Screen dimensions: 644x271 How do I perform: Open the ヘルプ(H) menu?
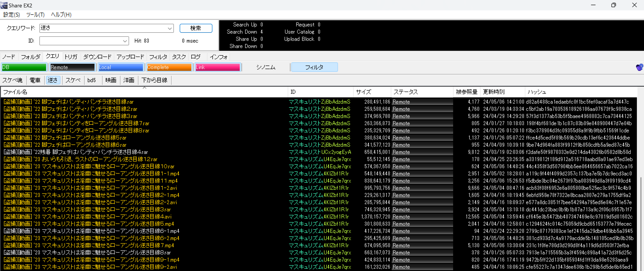pyautogui.click(x=61, y=15)
